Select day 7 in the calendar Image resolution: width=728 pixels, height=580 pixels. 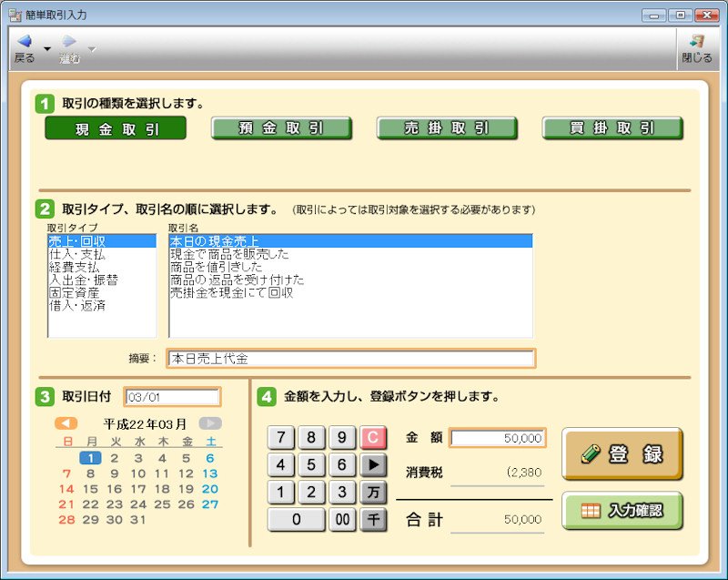(x=66, y=473)
